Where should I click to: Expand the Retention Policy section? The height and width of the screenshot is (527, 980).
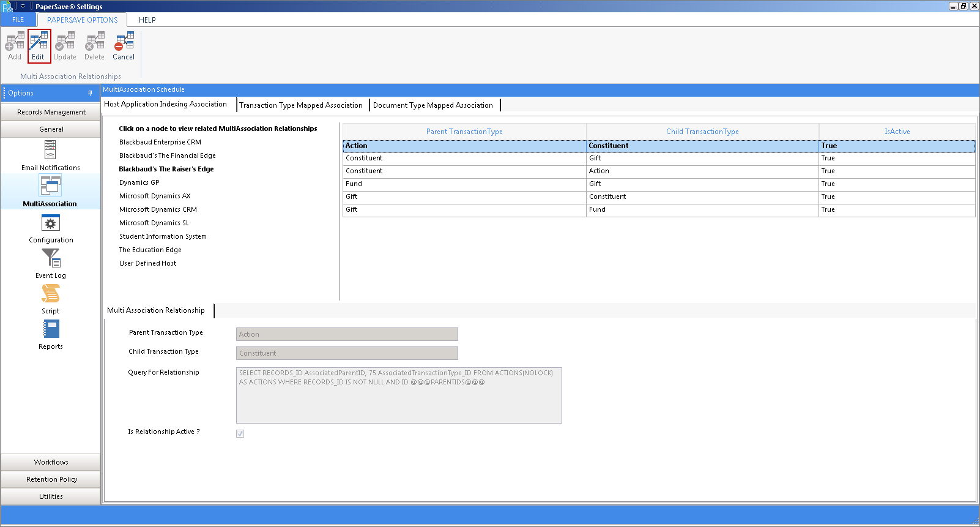point(51,479)
